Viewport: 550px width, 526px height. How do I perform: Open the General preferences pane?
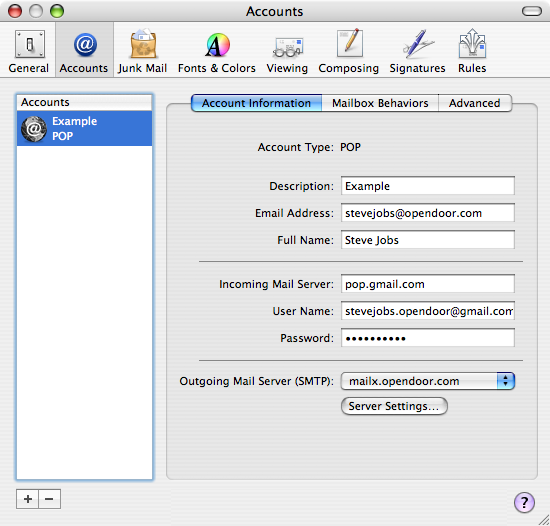pos(29,52)
